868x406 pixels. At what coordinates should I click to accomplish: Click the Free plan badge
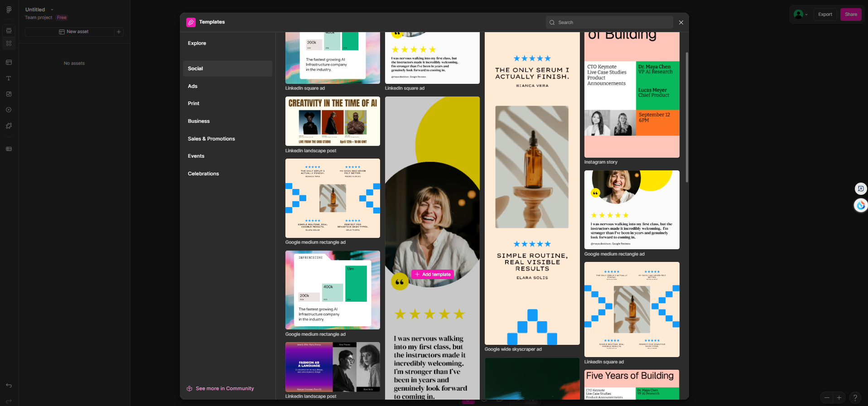click(62, 18)
